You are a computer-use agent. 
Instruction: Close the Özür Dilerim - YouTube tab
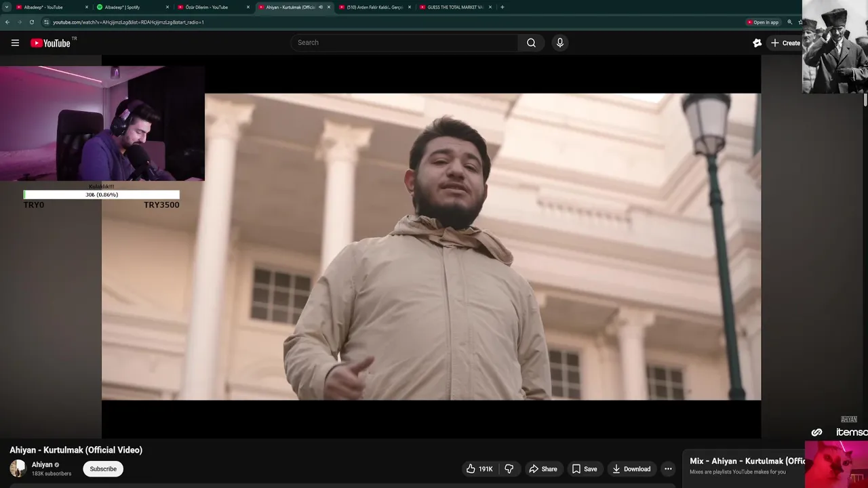tap(248, 7)
